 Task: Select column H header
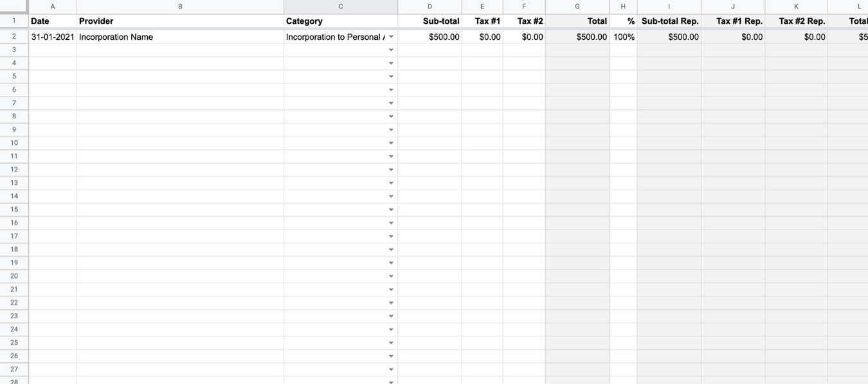(623, 6)
